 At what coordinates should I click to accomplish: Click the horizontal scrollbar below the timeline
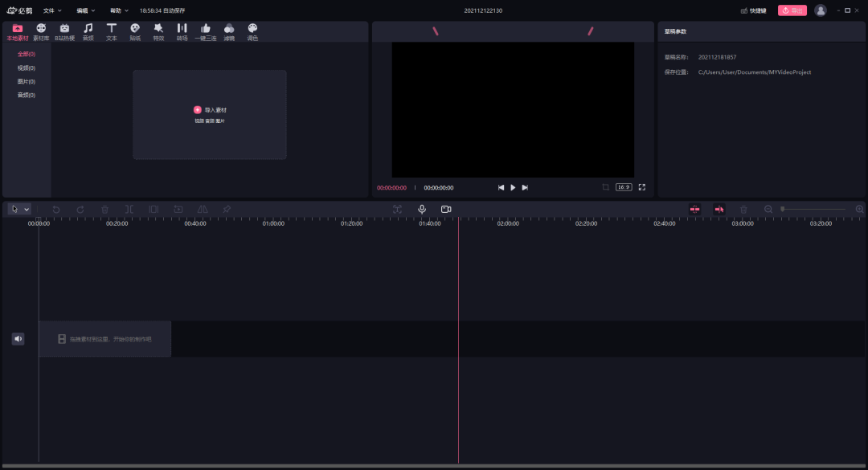(434, 466)
